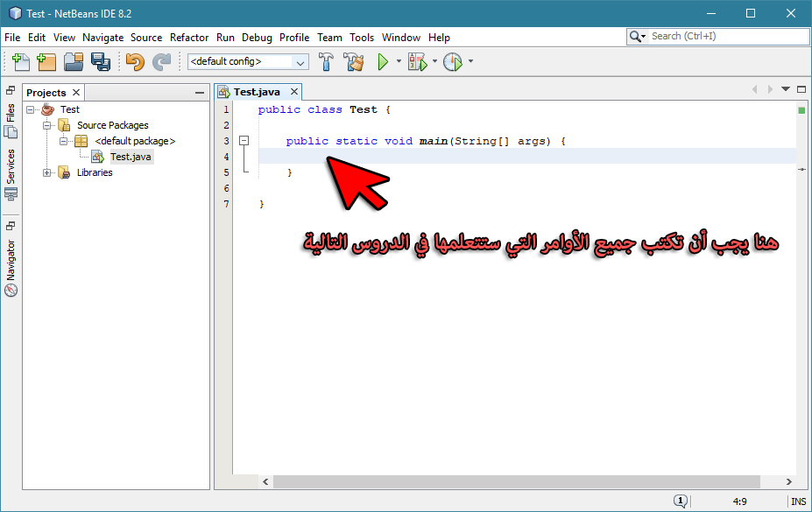Click the Save All disks icon
This screenshot has height=512, width=812.
[x=101, y=61]
